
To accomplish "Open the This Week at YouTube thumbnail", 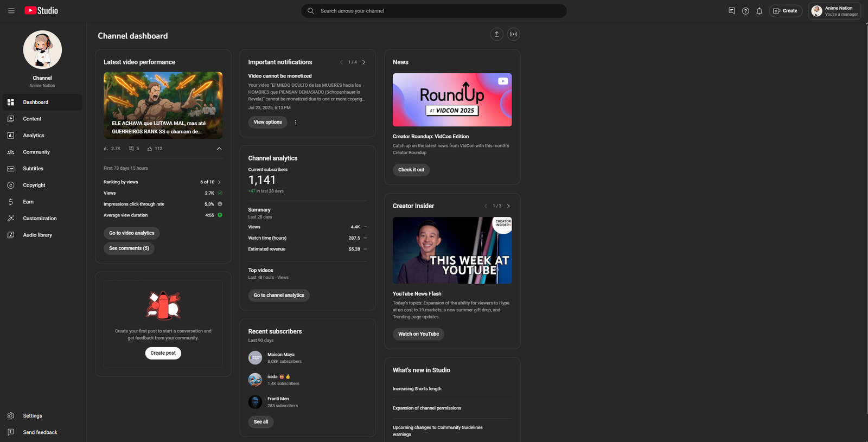I will 452,251.
